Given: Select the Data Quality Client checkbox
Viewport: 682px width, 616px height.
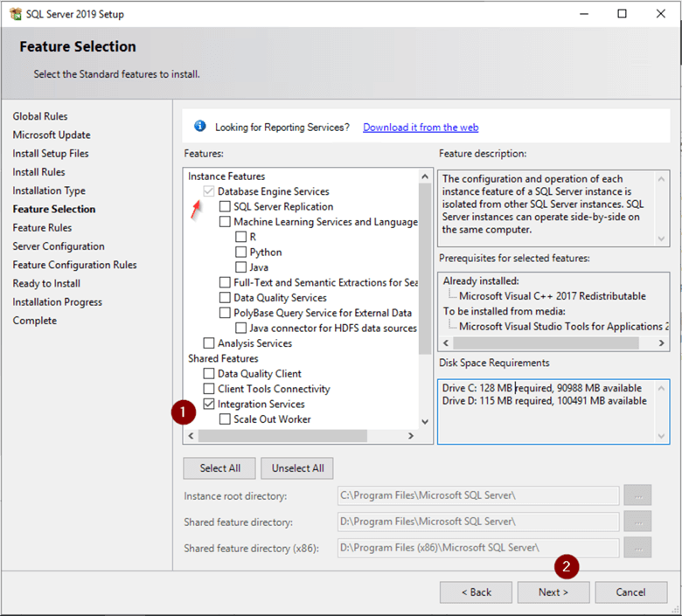Looking at the screenshot, I should pos(210,374).
